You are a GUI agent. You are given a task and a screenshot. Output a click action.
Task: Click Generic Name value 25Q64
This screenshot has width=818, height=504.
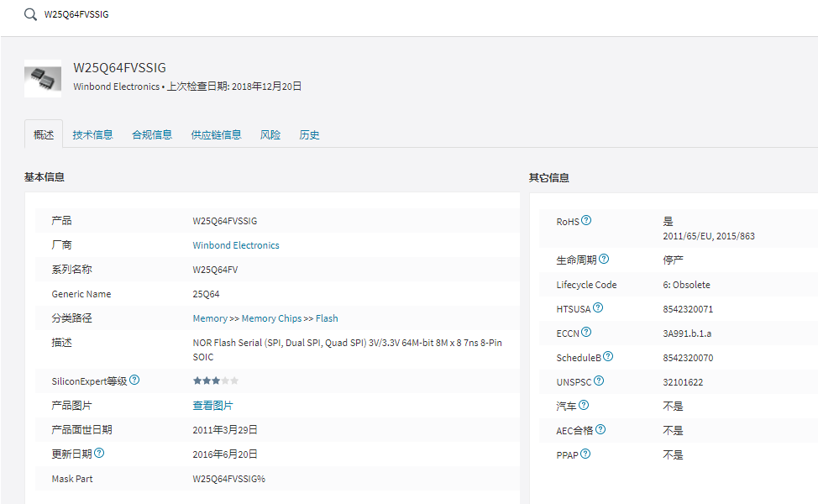206,294
